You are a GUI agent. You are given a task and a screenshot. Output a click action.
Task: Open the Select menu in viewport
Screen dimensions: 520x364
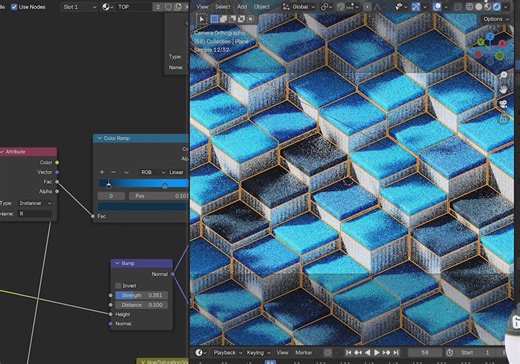pyautogui.click(x=222, y=7)
